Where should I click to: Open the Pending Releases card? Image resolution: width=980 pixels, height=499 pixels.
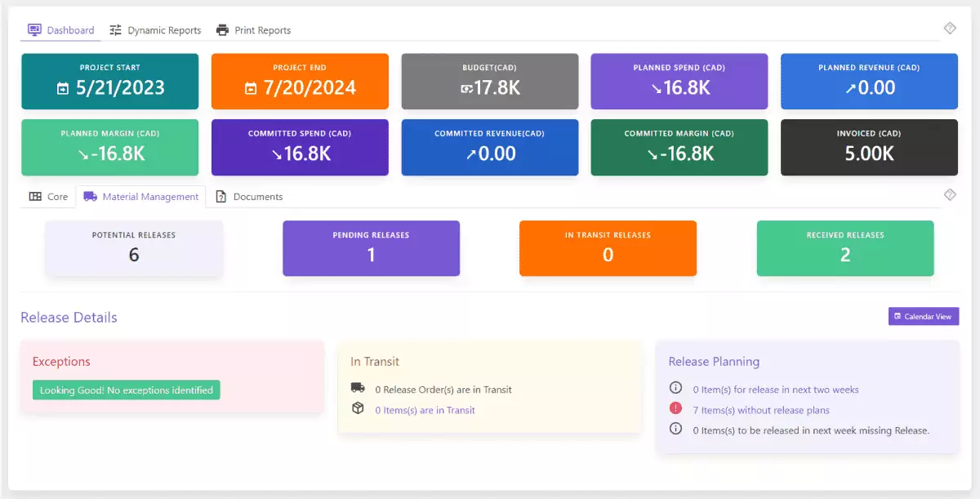(x=371, y=248)
